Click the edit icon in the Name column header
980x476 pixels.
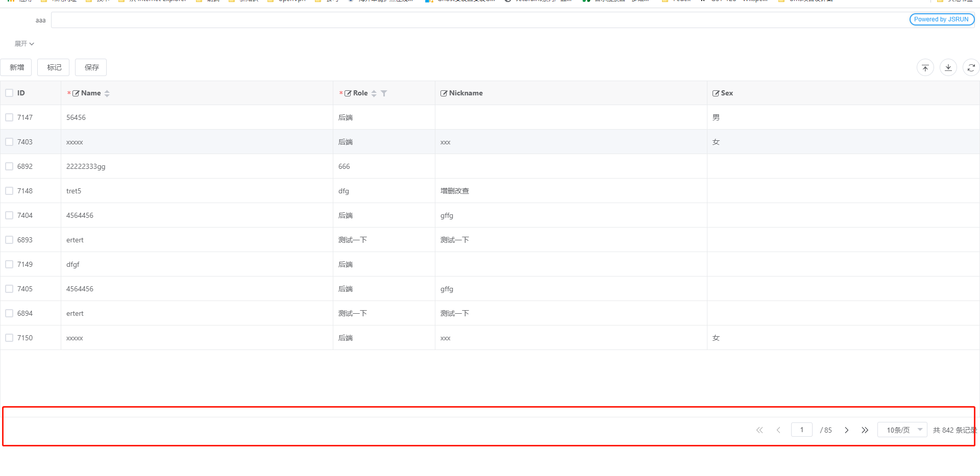[76, 93]
